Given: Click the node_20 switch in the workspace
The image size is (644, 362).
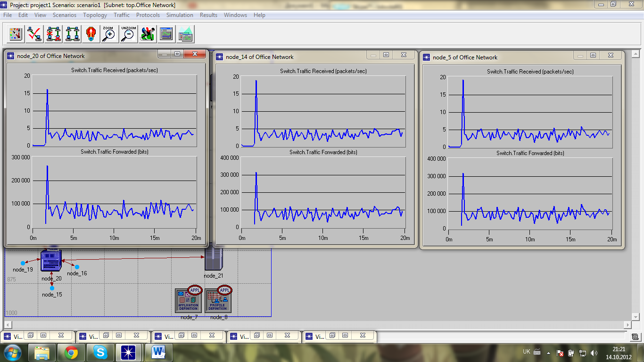Looking at the screenshot, I should click(51, 260).
